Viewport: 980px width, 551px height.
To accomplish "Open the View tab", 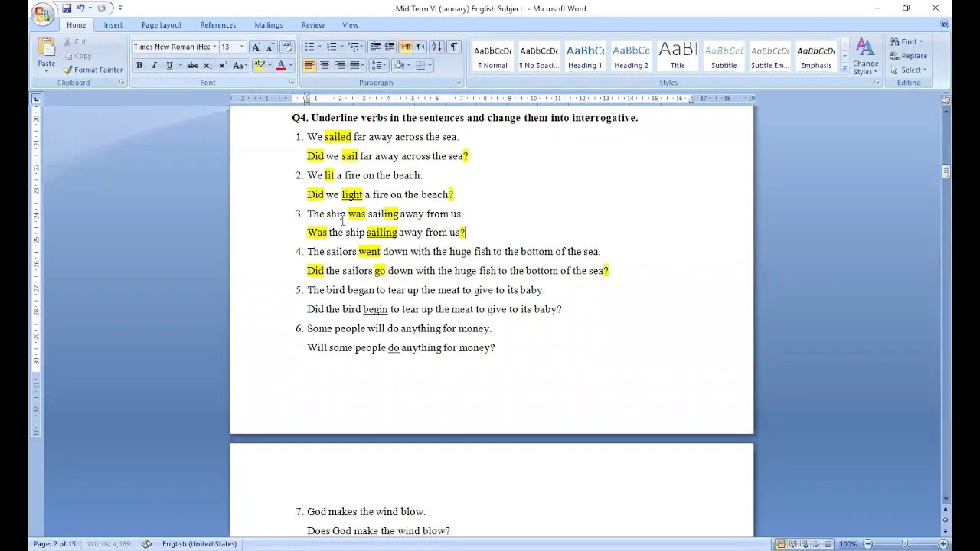I will pos(351,25).
